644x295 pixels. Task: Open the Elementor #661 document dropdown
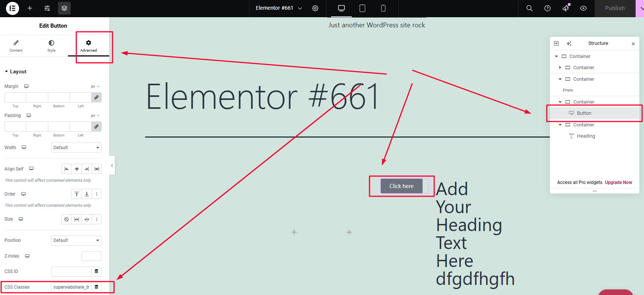[279, 8]
